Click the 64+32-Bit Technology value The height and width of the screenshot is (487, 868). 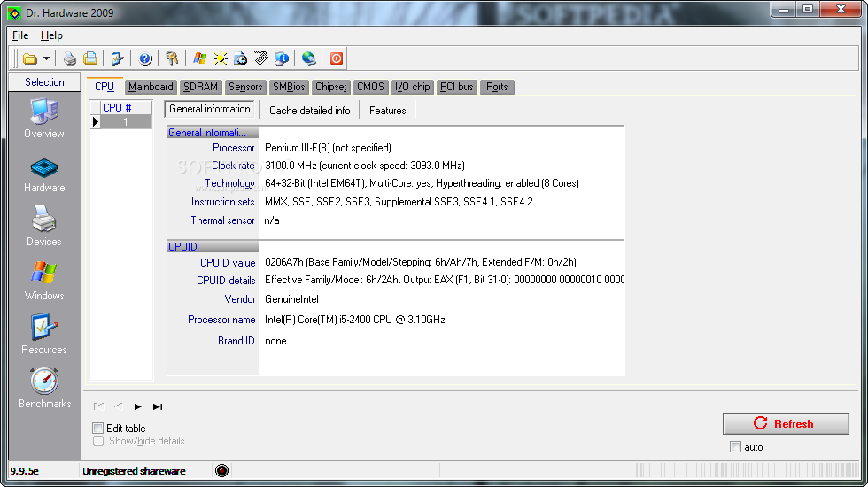coord(422,183)
